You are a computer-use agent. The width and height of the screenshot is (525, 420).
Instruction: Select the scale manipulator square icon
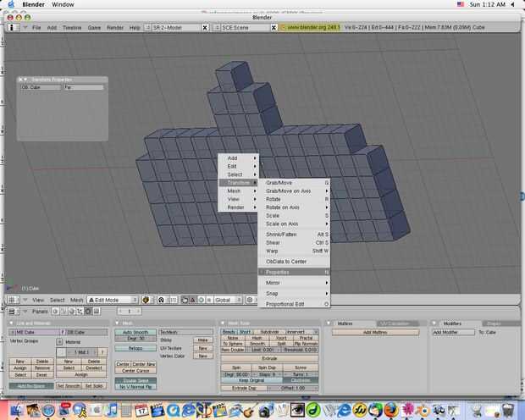tap(209, 300)
